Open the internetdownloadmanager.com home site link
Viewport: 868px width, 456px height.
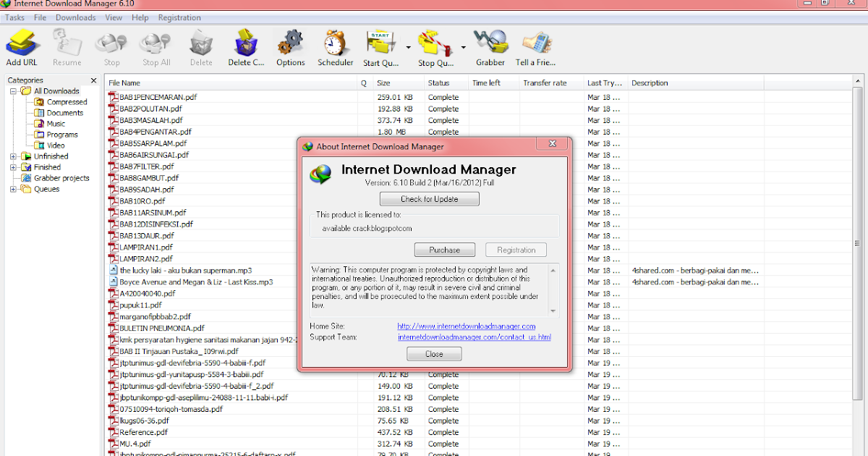pyautogui.click(x=467, y=326)
